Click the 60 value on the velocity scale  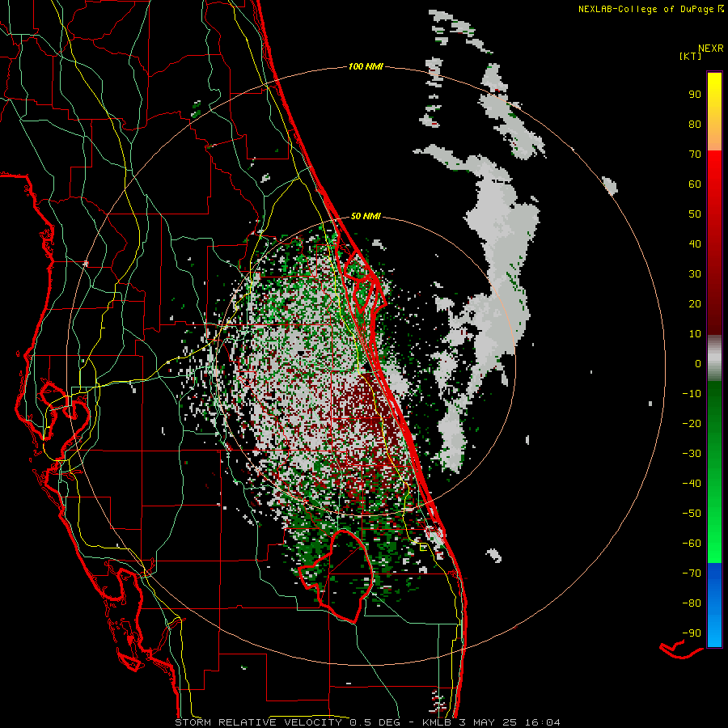(695, 184)
